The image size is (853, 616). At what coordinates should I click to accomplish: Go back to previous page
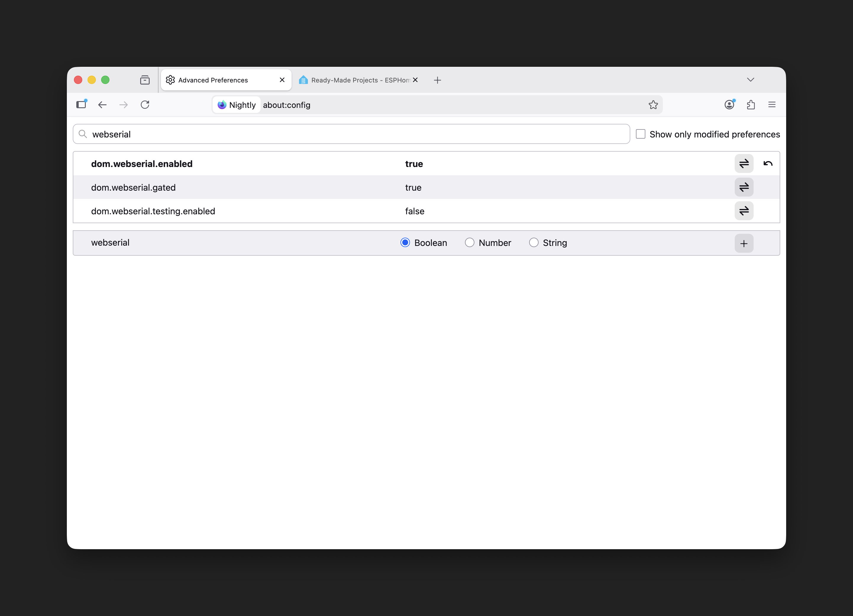[x=102, y=105]
